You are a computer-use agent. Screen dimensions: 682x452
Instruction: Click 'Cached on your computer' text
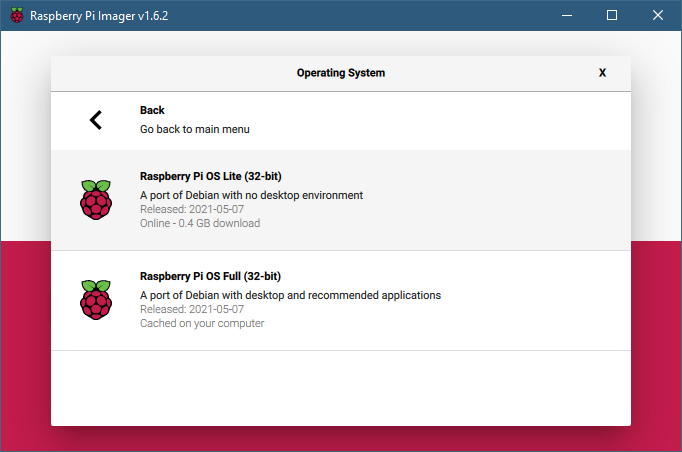[x=202, y=323]
